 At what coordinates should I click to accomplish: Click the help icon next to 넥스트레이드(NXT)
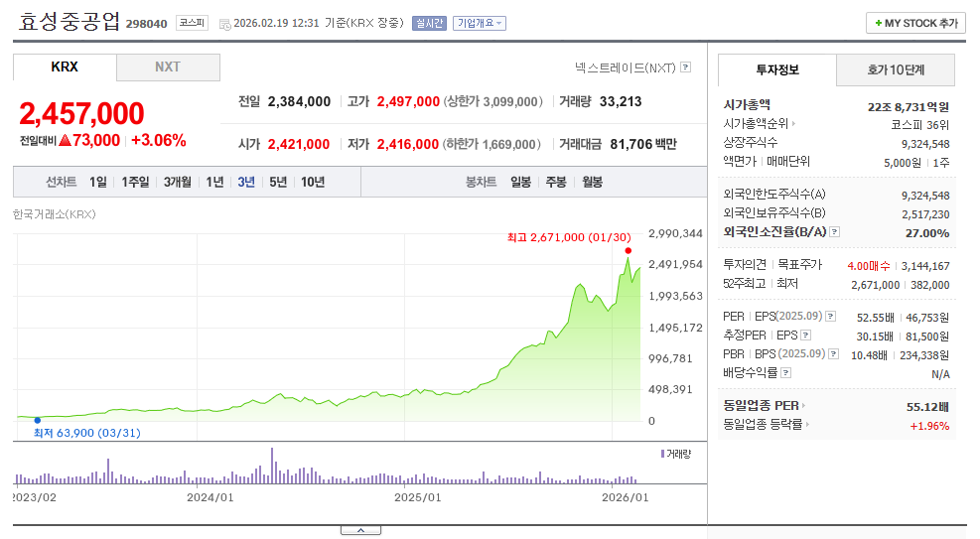[686, 67]
